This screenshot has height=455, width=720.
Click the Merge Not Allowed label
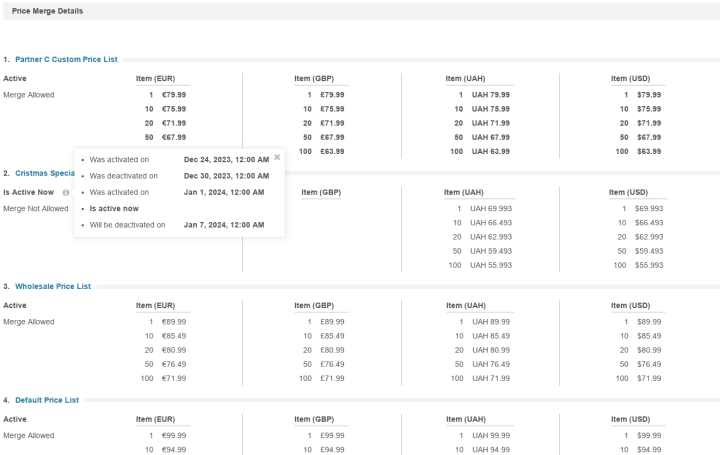point(36,208)
